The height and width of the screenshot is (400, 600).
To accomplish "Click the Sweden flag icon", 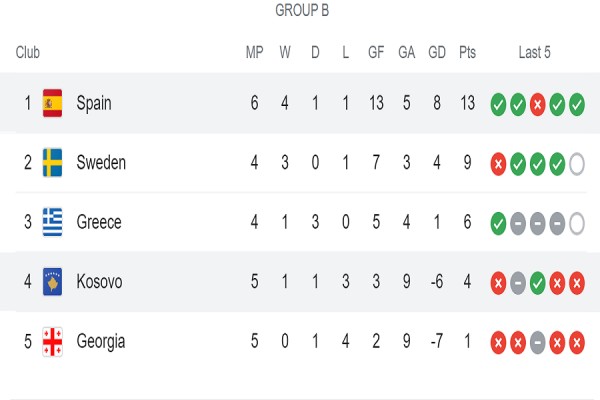I will (x=52, y=162).
